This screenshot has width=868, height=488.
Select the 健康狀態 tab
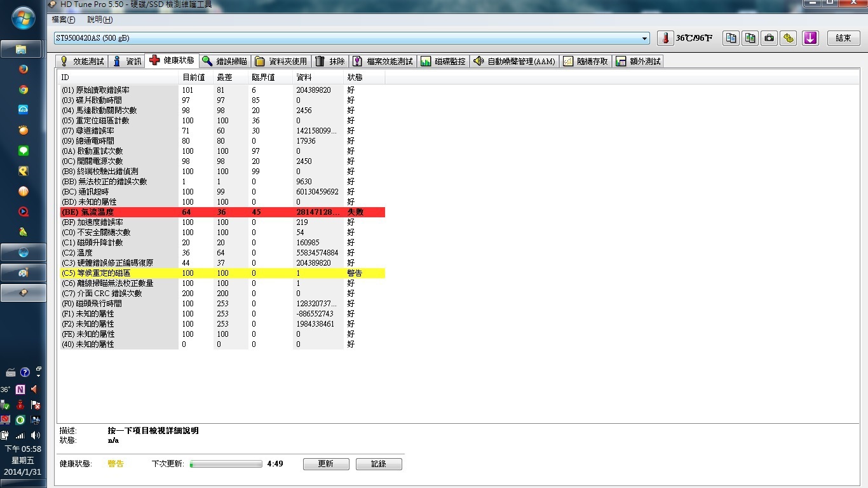point(172,60)
